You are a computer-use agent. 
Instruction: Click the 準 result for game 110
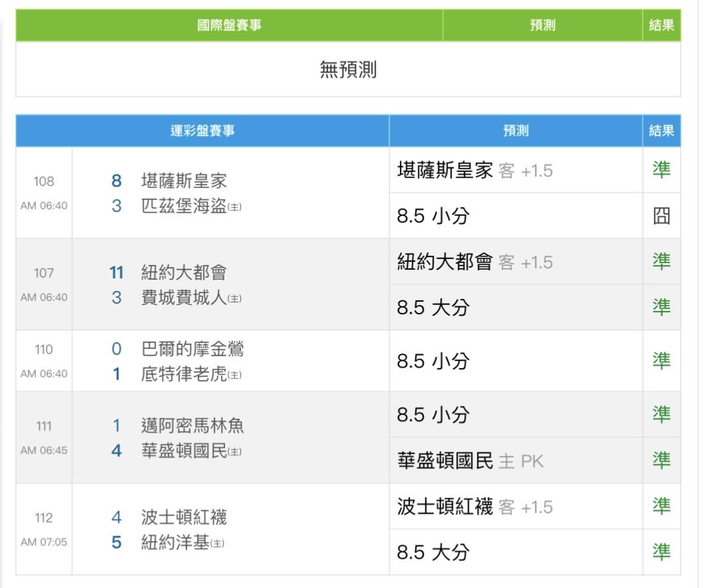coord(661,361)
